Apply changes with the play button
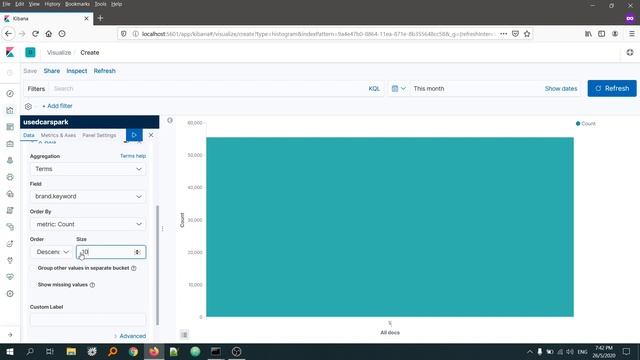 pos(134,135)
